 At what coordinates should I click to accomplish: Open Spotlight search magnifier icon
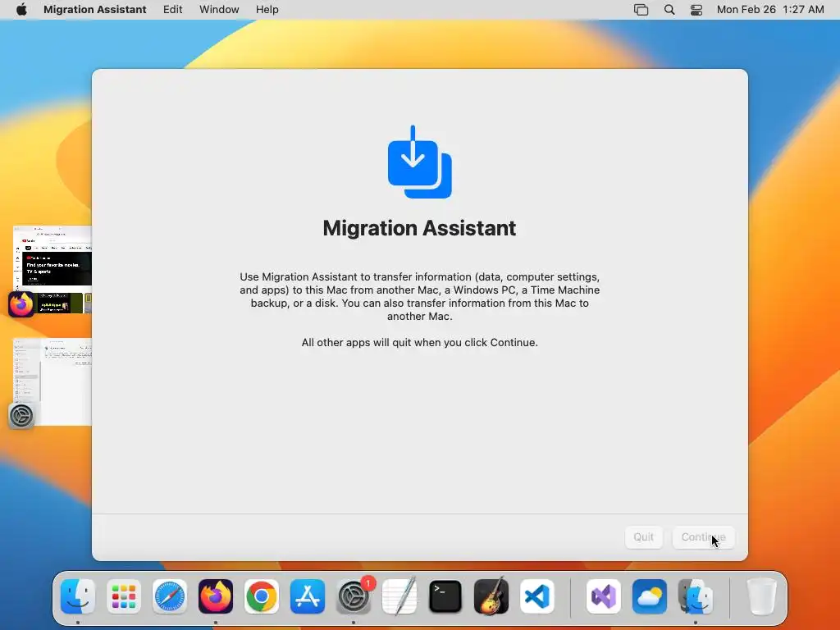[x=669, y=10]
